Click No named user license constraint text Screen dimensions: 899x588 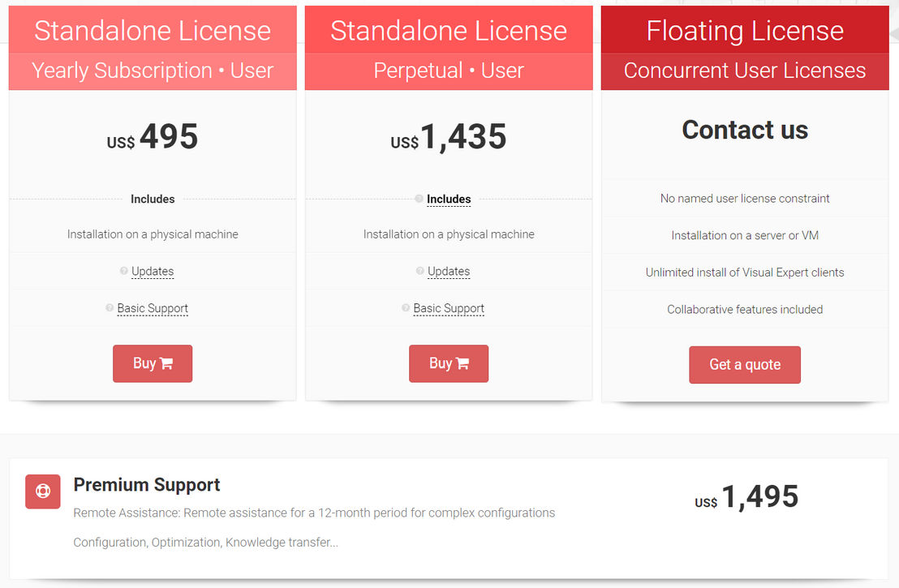745,198
